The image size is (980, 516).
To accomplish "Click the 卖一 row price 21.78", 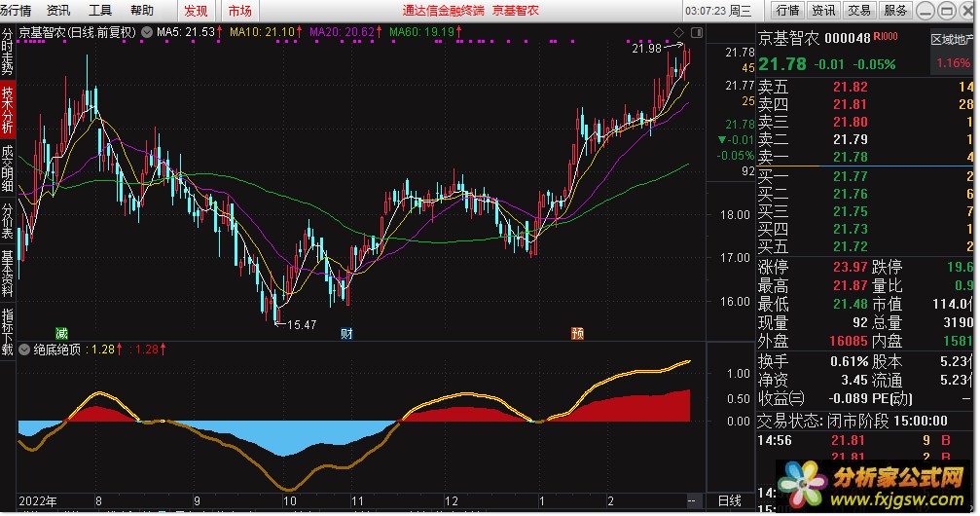I will point(850,157).
